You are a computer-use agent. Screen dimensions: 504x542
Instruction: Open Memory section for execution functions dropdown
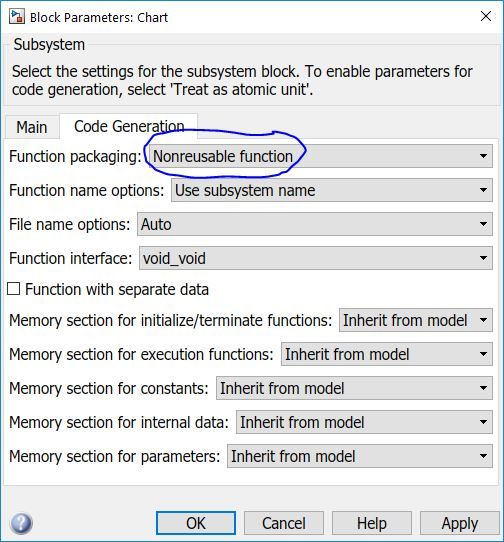(x=387, y=354)
